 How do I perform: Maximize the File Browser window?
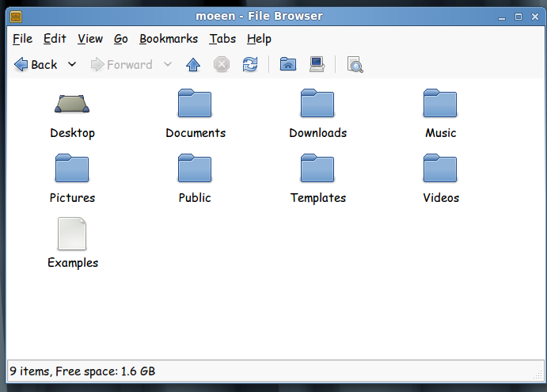tap(519, 17)
